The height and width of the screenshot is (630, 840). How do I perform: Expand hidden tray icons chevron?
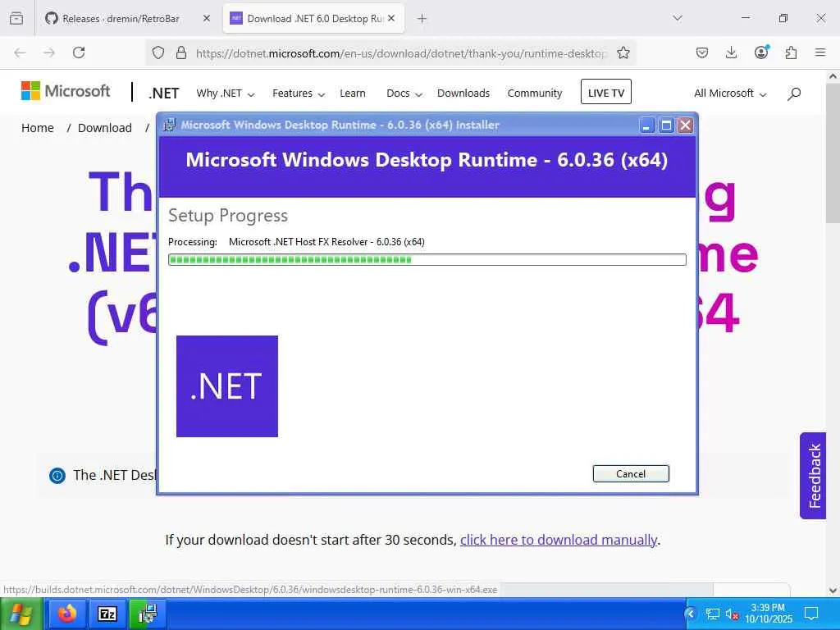click(691, 614)
